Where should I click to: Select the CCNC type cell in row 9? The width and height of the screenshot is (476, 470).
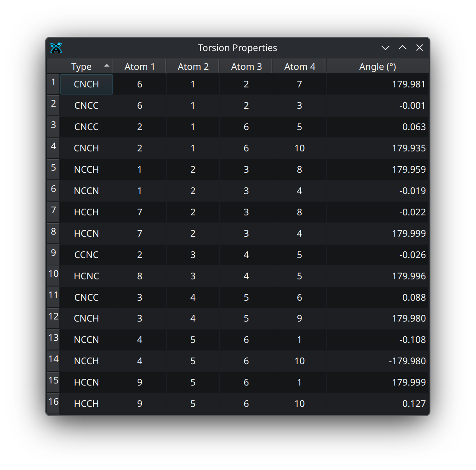(x=87, y=255)
